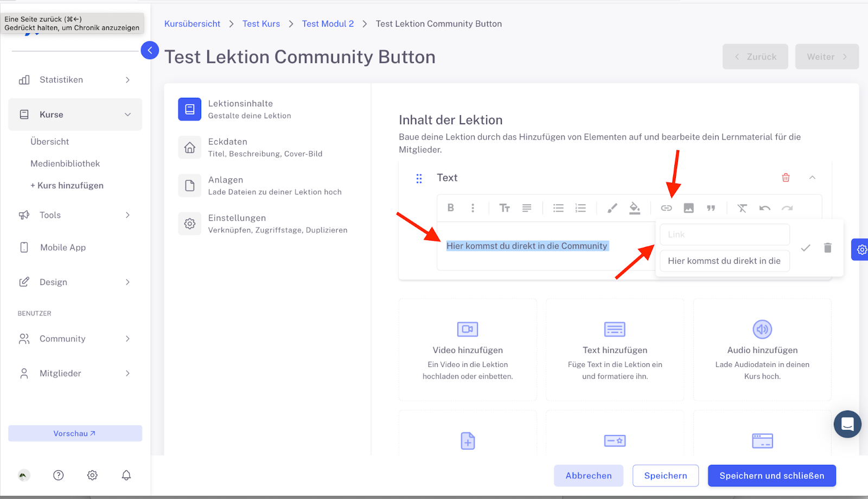868x499 pixels.
Task: Confirm the link with checkmark
Action: [x=806, y=248]
